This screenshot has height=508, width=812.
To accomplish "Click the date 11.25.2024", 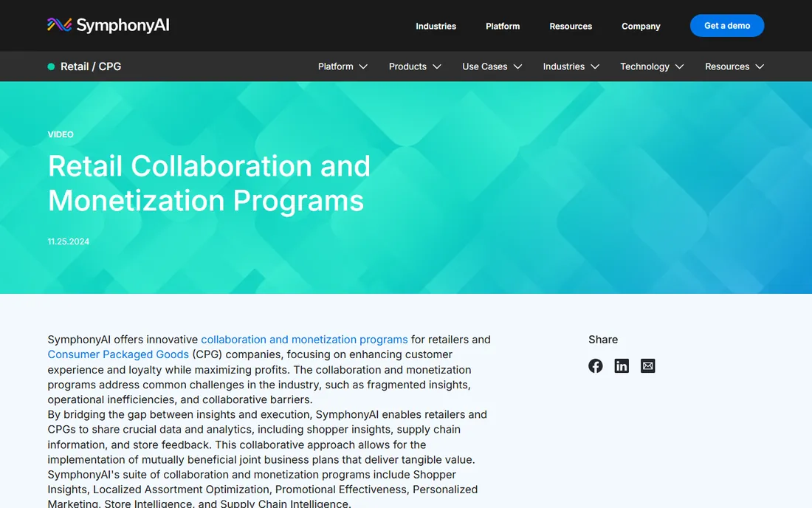I will (69, 241).
